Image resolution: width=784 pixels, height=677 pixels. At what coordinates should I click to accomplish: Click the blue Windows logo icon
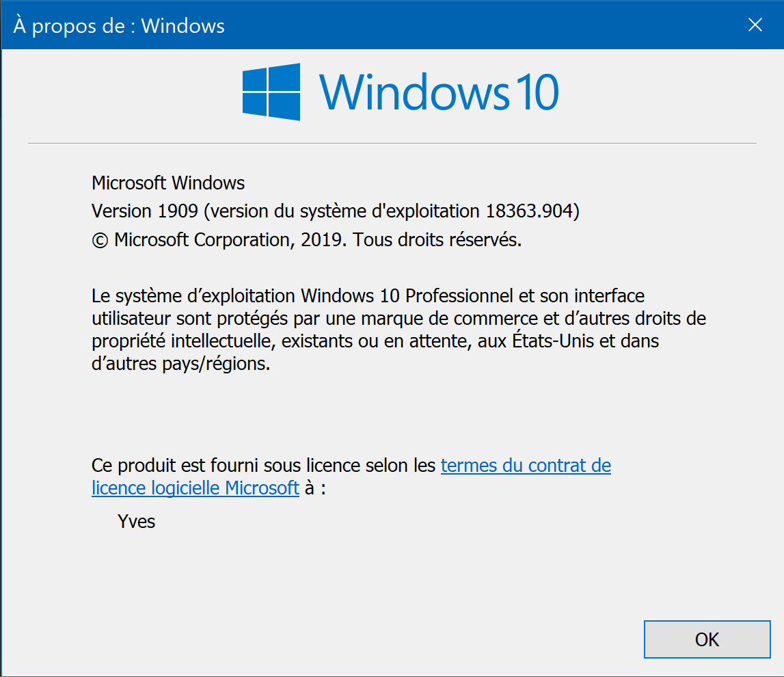pos(271,92)
